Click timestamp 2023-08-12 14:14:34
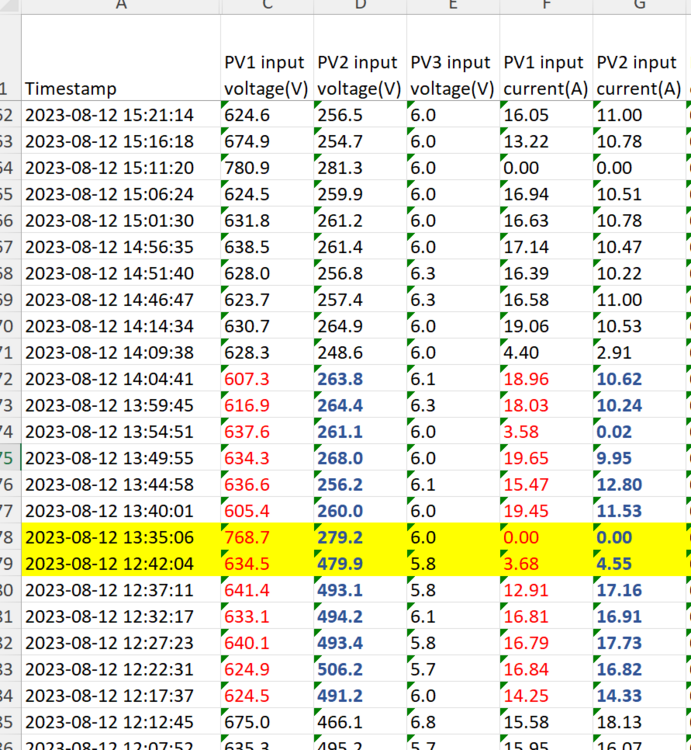 pyautogui.click(x=121, y=326)
